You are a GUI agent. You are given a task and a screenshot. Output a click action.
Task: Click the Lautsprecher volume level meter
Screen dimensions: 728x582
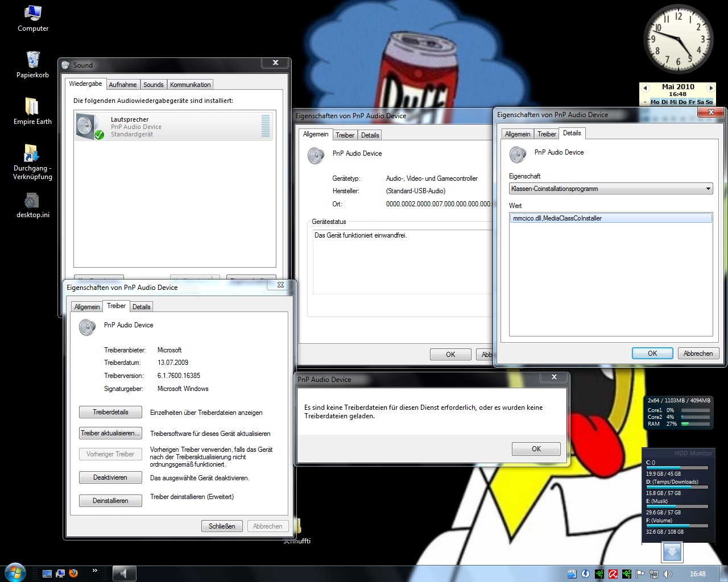266,126
